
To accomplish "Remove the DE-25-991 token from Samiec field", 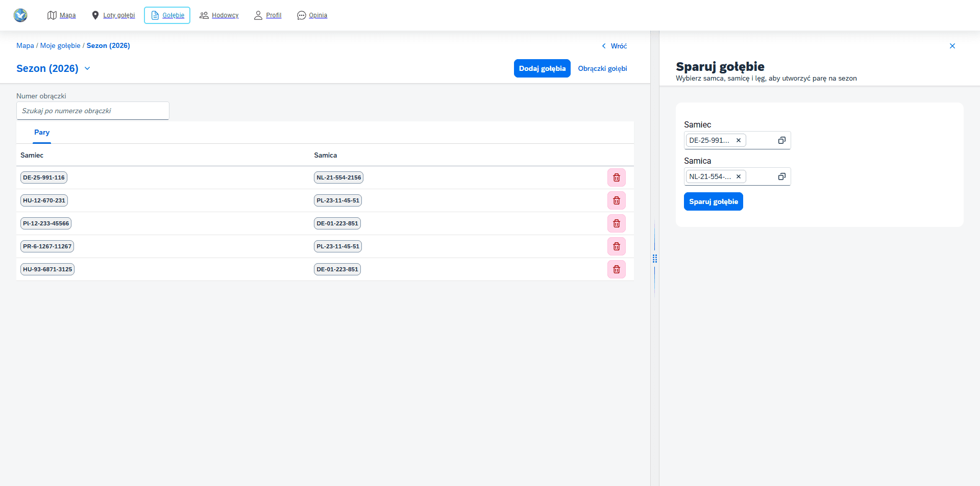I will coord(738,140).
